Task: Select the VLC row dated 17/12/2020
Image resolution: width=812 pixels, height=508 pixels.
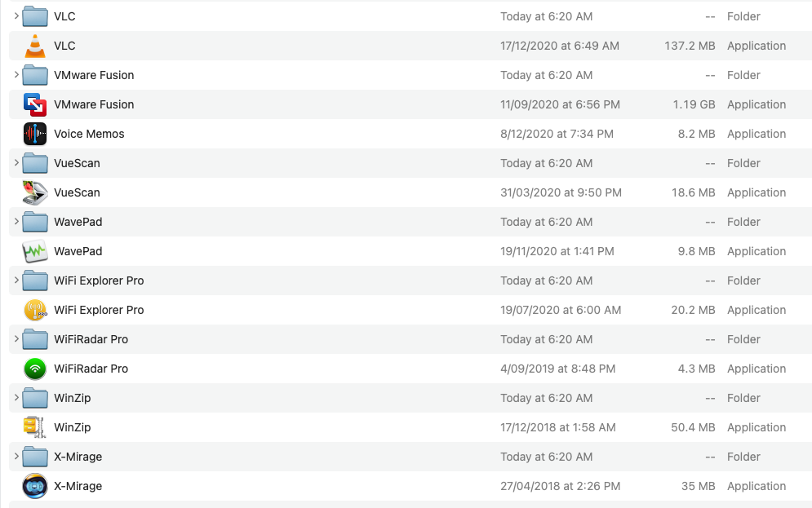Action: coord(559,46)
